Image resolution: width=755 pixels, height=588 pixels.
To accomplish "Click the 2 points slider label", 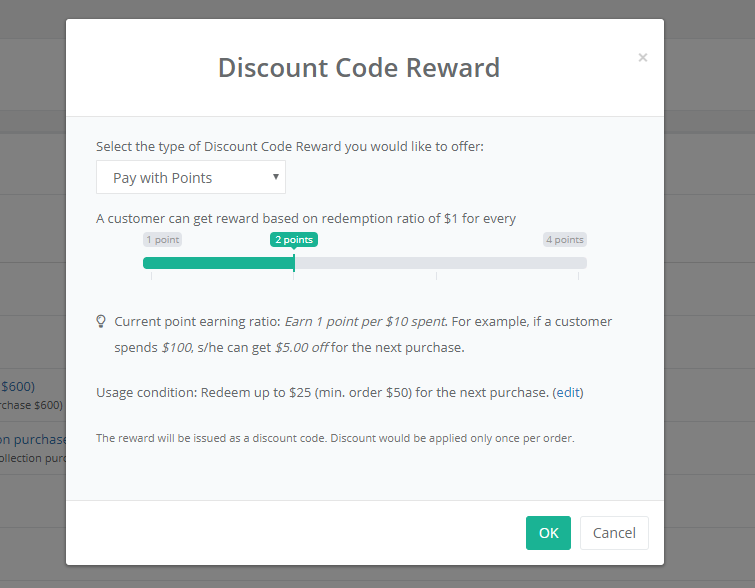I will (294, 239).
